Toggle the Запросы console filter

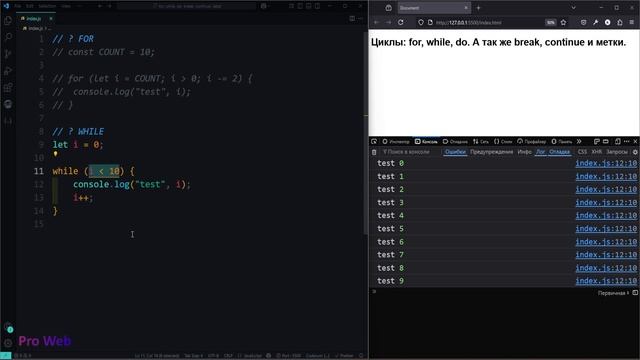coord(616,152)
